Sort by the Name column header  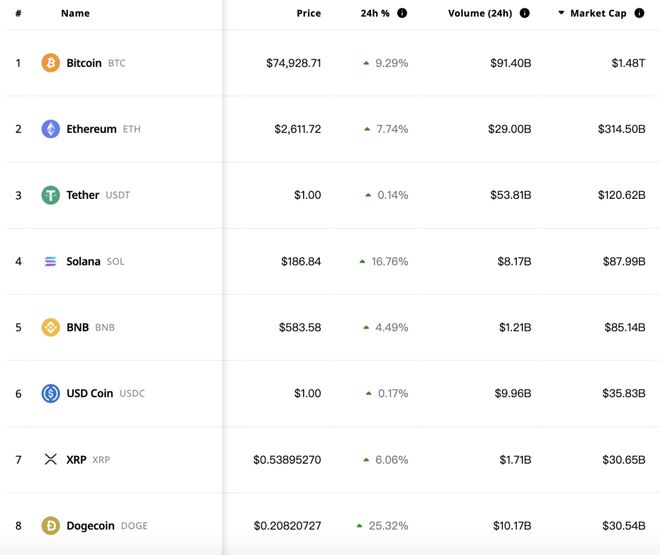[75, 13]
